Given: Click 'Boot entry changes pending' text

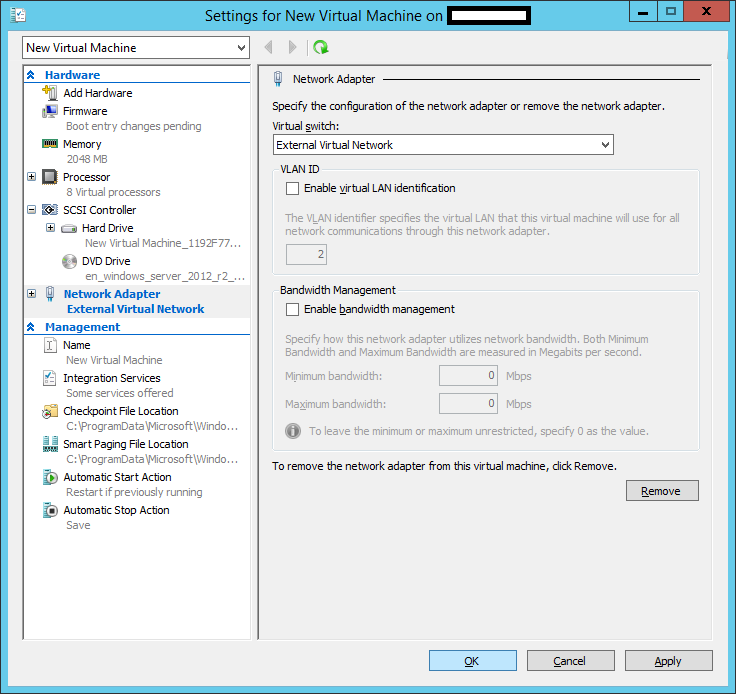Looking at the screenshot, I should 134,126.
